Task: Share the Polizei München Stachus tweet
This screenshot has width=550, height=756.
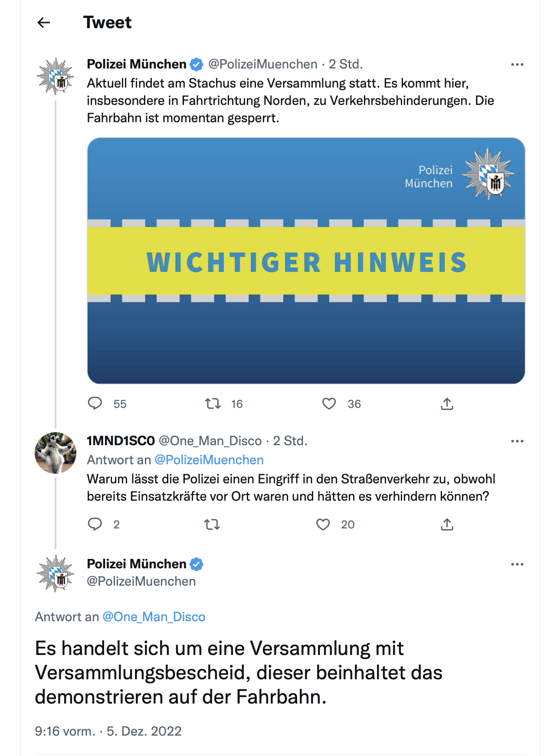Action: (447, 404)
